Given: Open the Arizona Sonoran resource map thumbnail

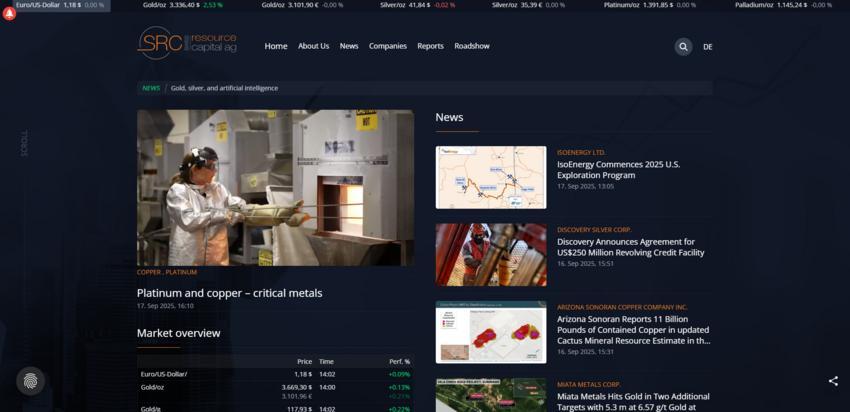Looking at the screenshot, I should tap(491, 332).
